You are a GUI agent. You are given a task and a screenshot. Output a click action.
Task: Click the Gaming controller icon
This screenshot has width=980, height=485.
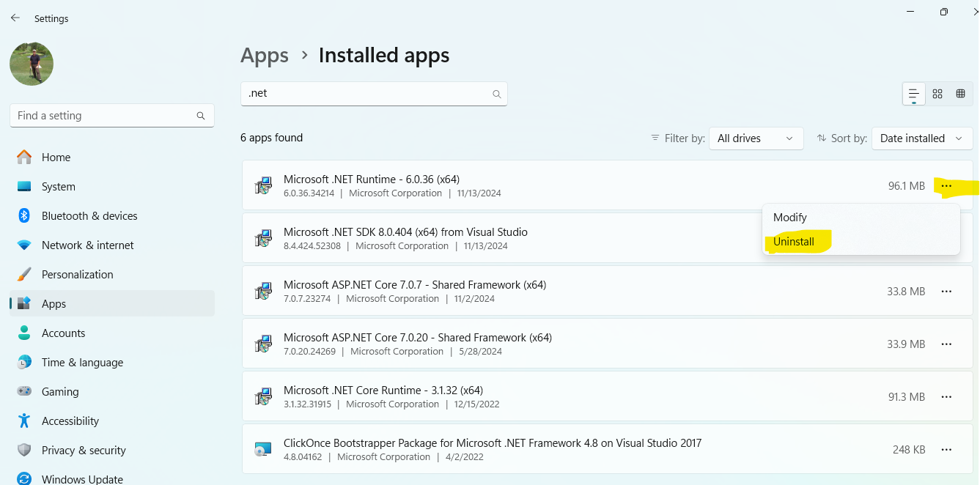tap(24, 391)
